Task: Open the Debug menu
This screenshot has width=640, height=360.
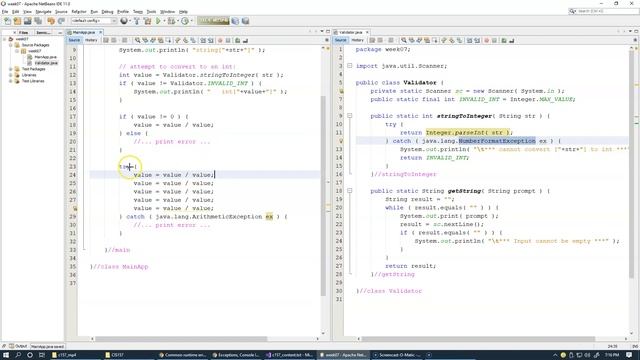Action: pyautogui.click(x=107, y=12)
